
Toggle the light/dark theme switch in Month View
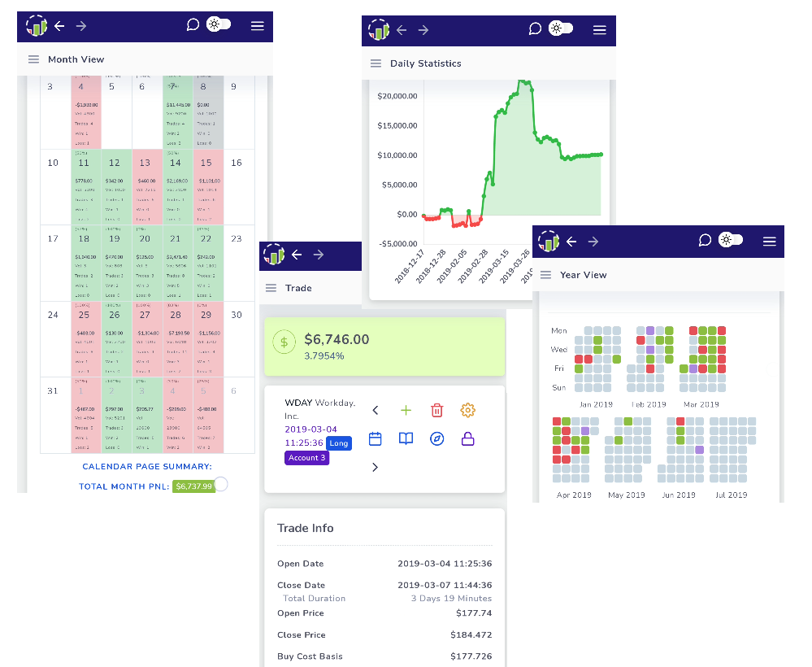coord(219,24)
